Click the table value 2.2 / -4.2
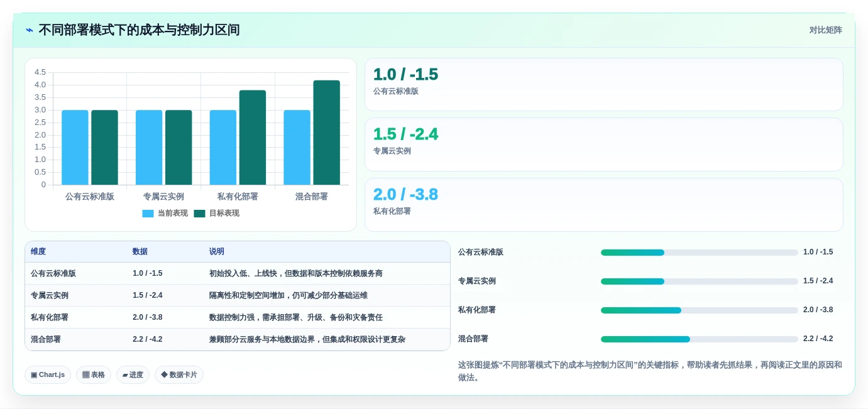The width and height of the screenshot is (868, 409). pos(148,339)
